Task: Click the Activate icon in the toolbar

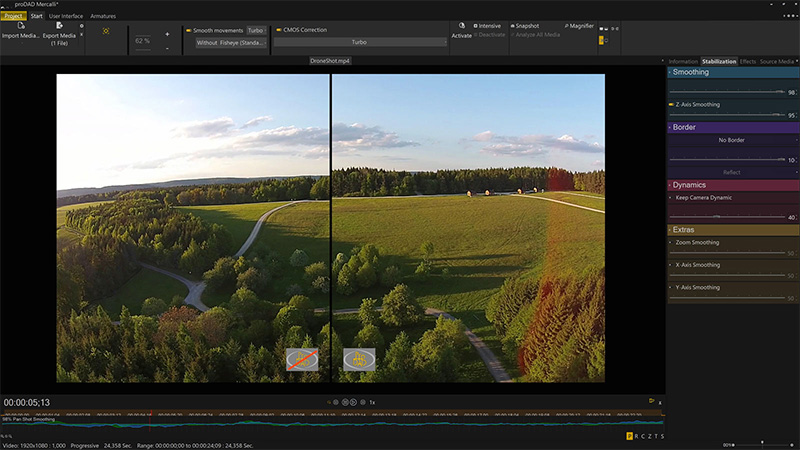Action: coord(461,26)
